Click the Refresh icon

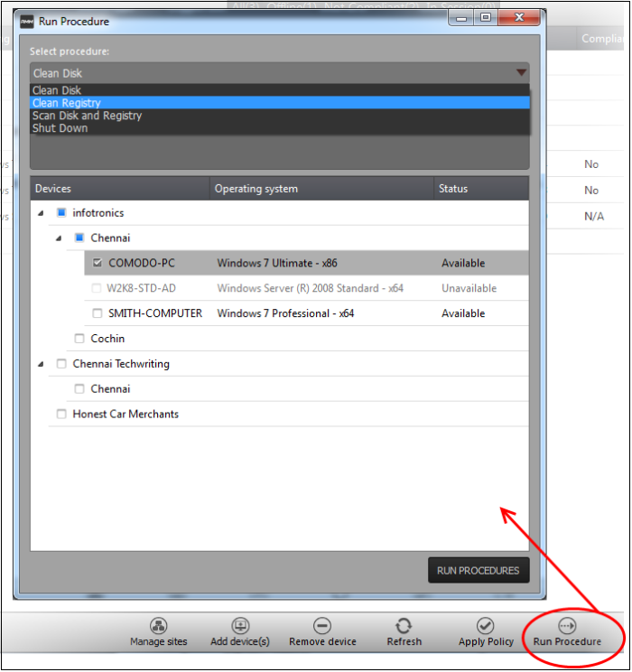(404, 626)
